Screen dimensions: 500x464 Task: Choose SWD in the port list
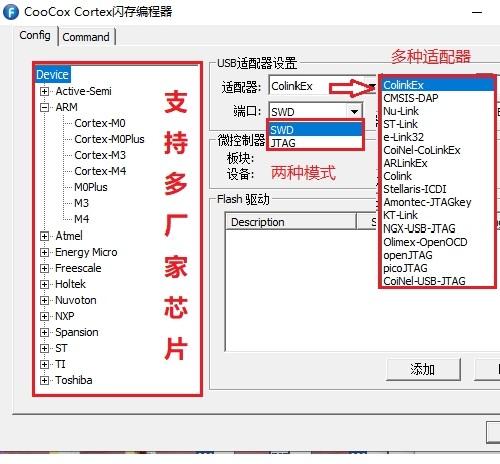315,130
